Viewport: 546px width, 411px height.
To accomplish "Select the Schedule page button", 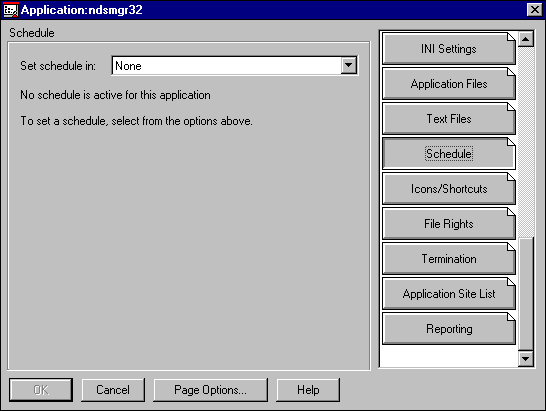I will (x=449, y=154).
